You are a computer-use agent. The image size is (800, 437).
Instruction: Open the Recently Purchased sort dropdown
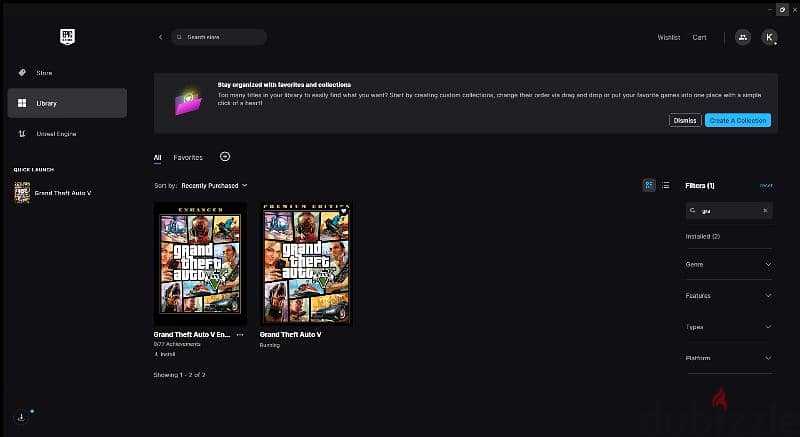tap(214, 186)
